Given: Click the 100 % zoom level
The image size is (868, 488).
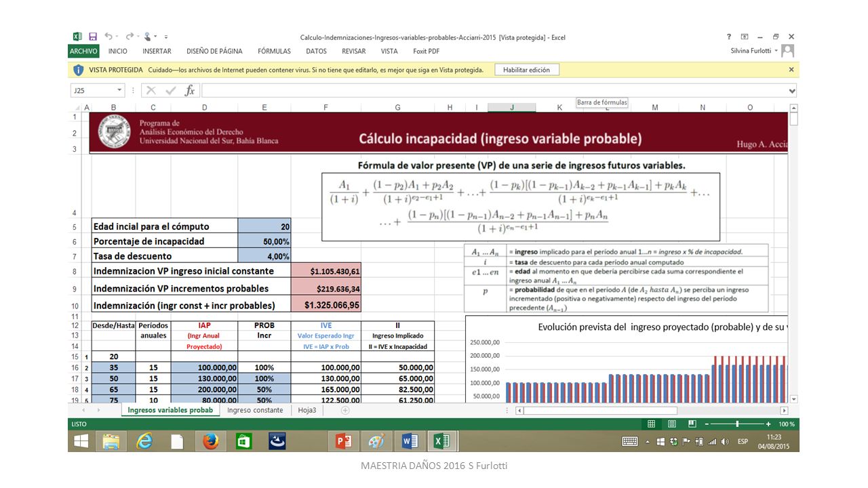Looking at the screenshot, I should [787, 424].
